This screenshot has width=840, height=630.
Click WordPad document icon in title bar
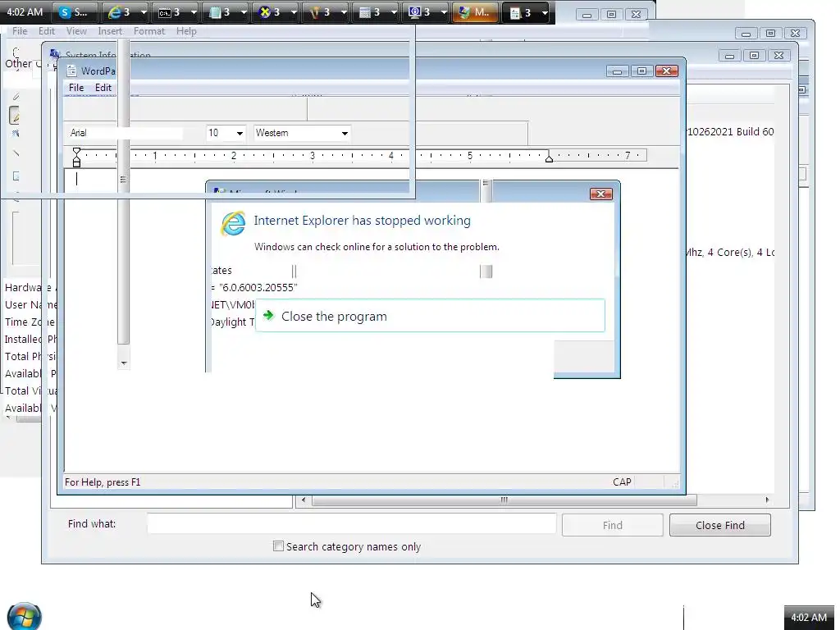[71, 71]
